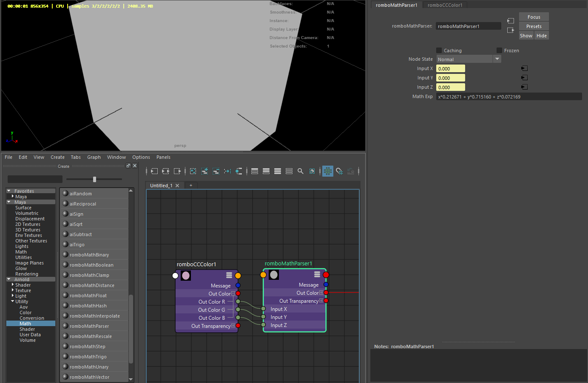Click the map connection icon for Input Y
The width and height of the screenshot is (588, 383).
(525, 78)
